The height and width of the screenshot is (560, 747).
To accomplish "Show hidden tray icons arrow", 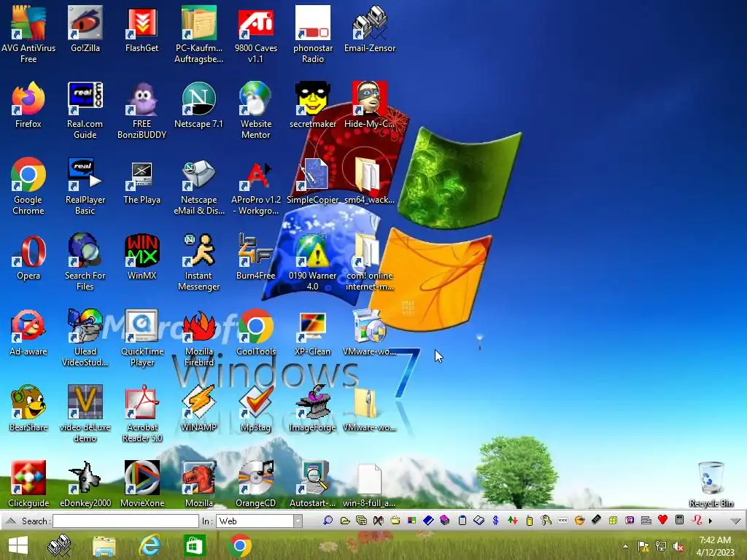I will [x=625, y=546].
